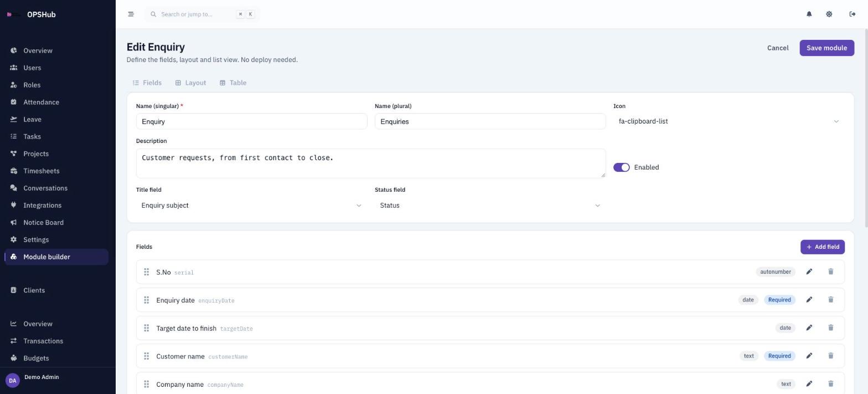Delete the Customer name field
The height and width of the screenshot is (394, 868).
[830, 356]
